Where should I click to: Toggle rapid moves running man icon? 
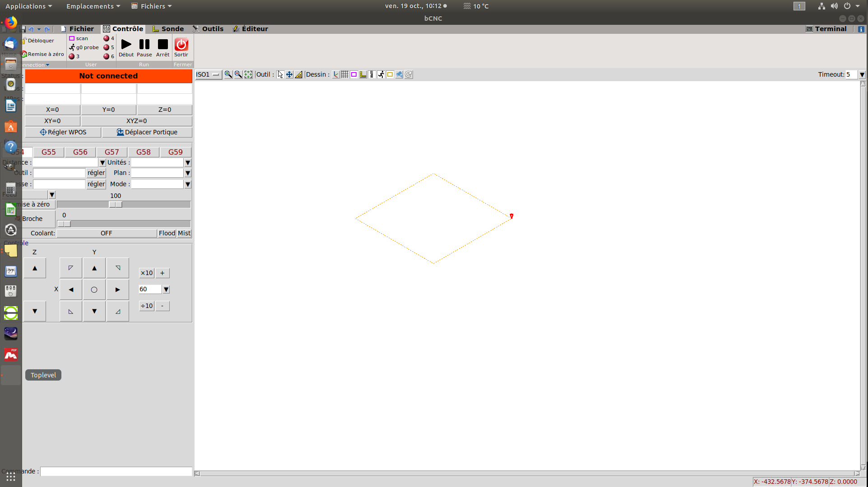coord(381,74)
